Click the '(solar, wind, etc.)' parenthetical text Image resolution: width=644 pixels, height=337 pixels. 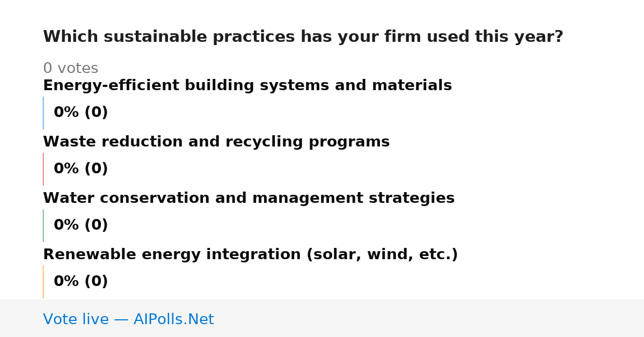(382, 255)
